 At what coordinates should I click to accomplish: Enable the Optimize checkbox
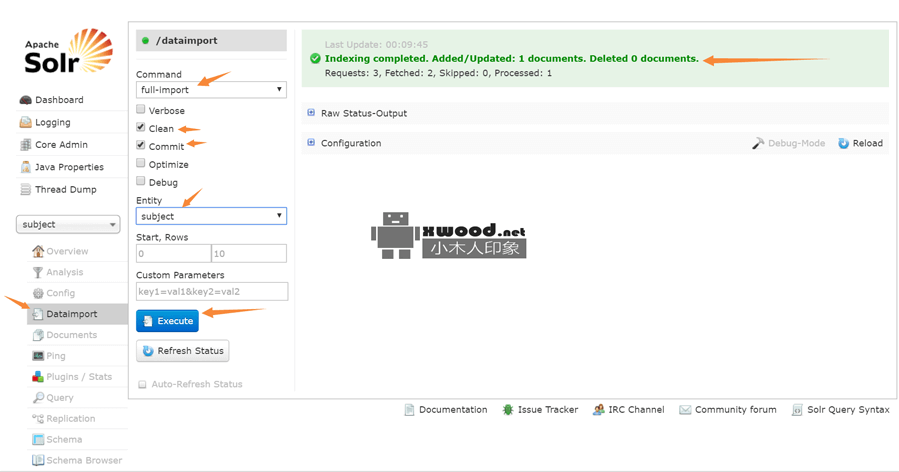(x=140, y=163)
